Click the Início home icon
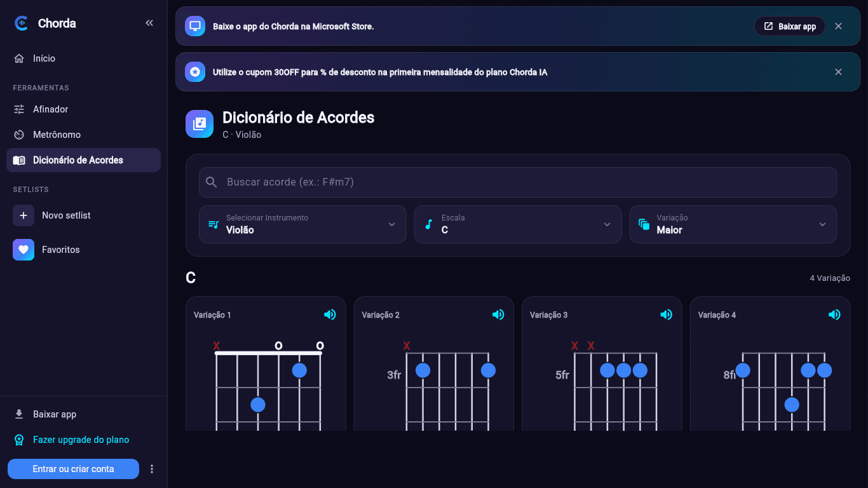This screenshot has height=488, width=868. pos(19,58)
